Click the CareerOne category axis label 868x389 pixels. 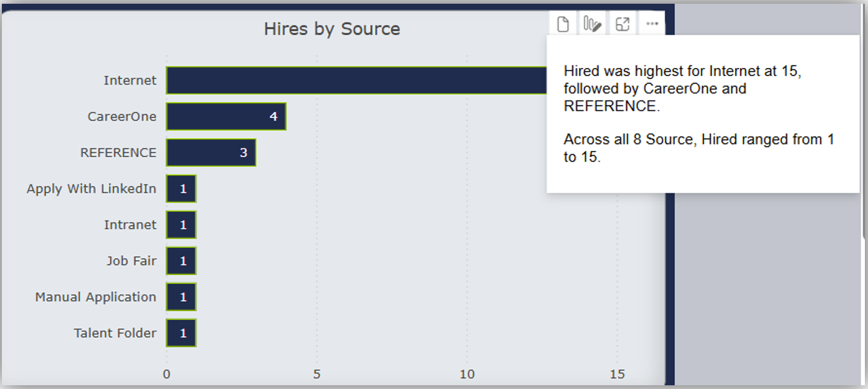coord(122,117)
